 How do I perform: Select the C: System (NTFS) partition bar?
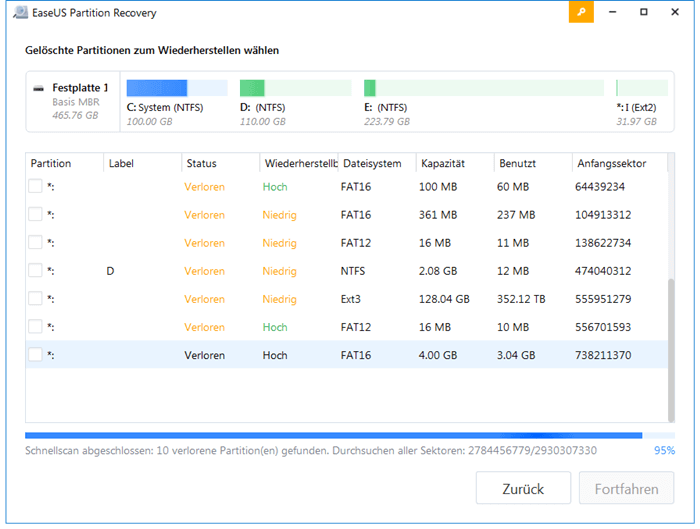click(177, 88)
